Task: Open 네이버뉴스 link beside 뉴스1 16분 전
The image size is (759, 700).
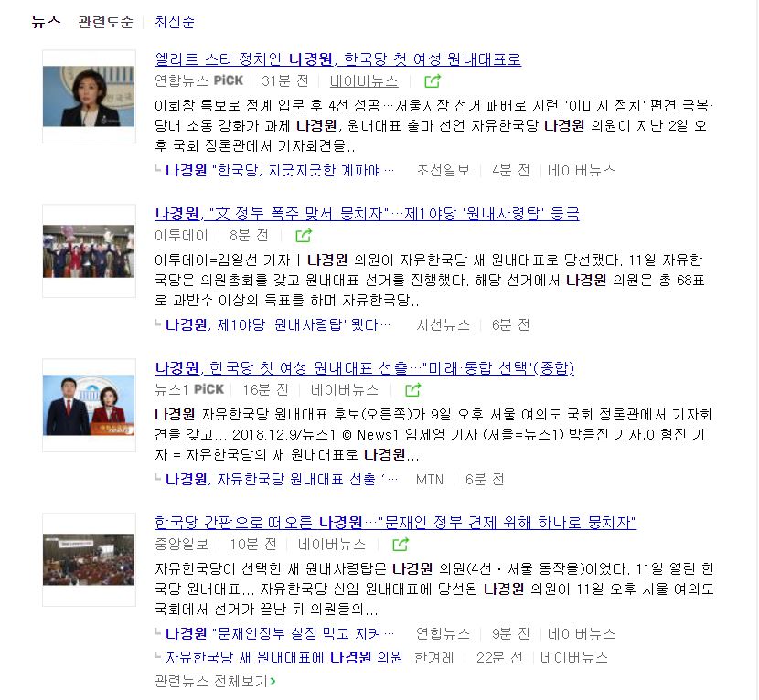Action: pyautogui.click(x=345, y=390)
